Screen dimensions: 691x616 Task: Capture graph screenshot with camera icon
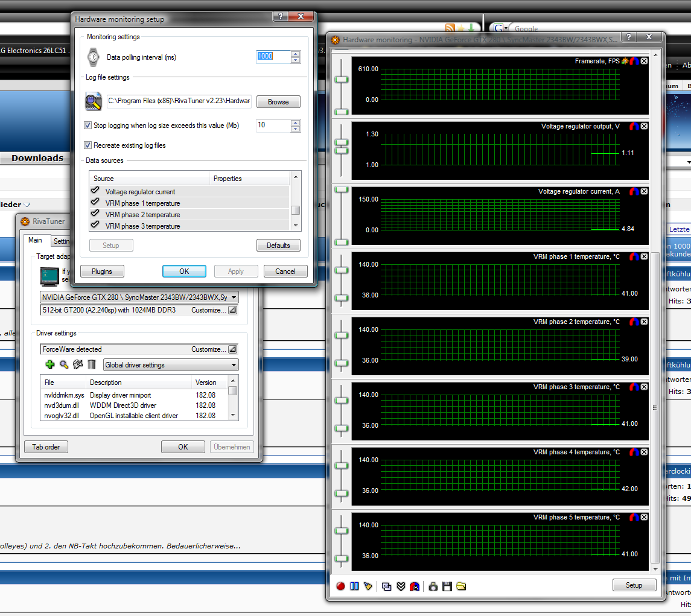point(433,586)
